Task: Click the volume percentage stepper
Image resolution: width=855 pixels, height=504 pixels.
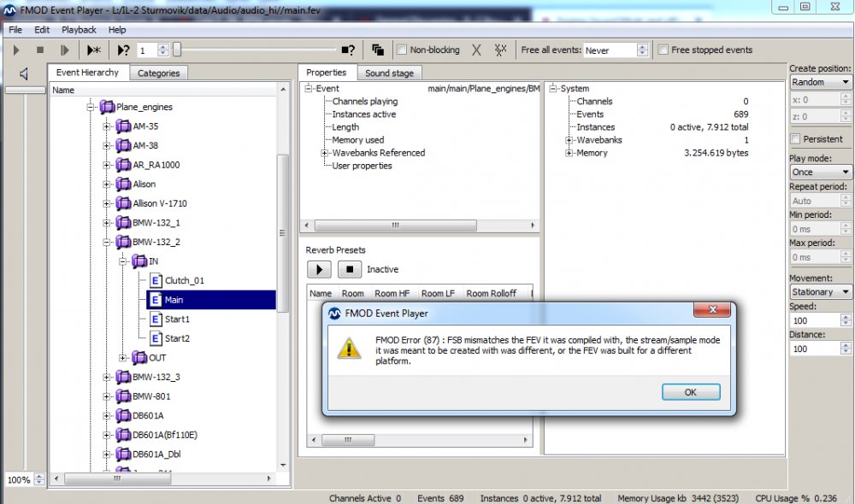Action: click(39, 479)
